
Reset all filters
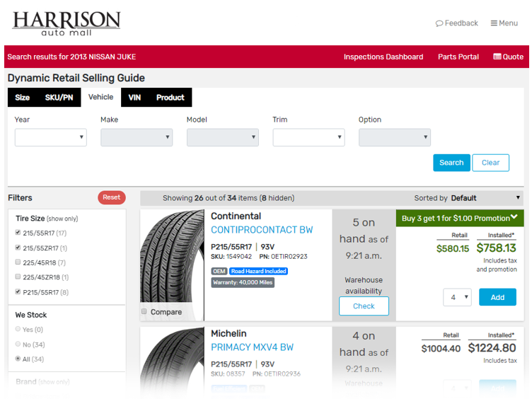[x=112, y=197]
